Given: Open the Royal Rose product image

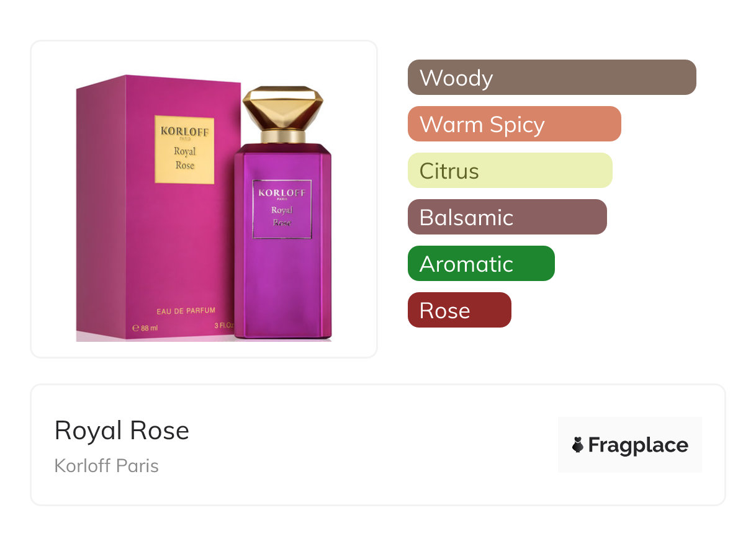Looking at the screenshot, I should point(204,199).
